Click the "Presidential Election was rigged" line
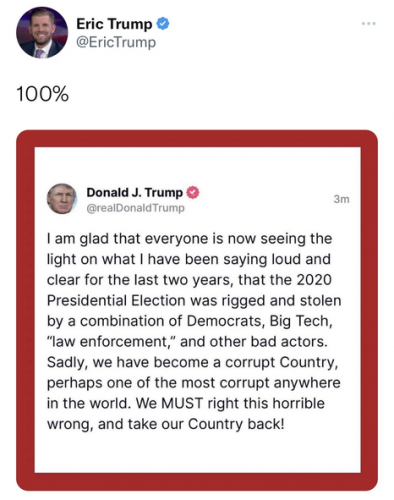The height and width of the screenshot is (500, 394). coord(194,301)
